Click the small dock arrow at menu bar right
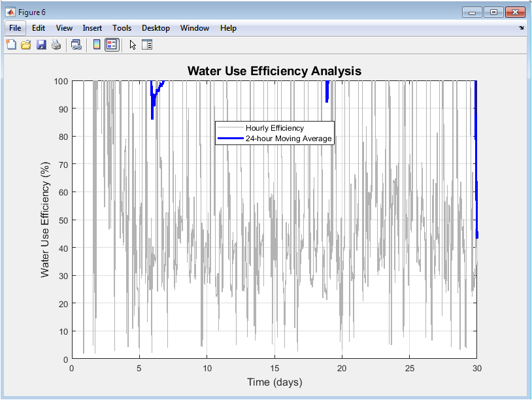Screen dimensions: 532x400 click(x=521, y=28)
